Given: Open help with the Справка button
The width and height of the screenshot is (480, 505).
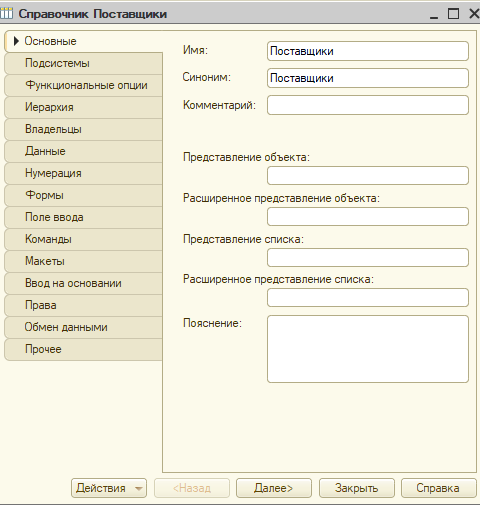Looking at the screenshot, I should tap(438, 488).
